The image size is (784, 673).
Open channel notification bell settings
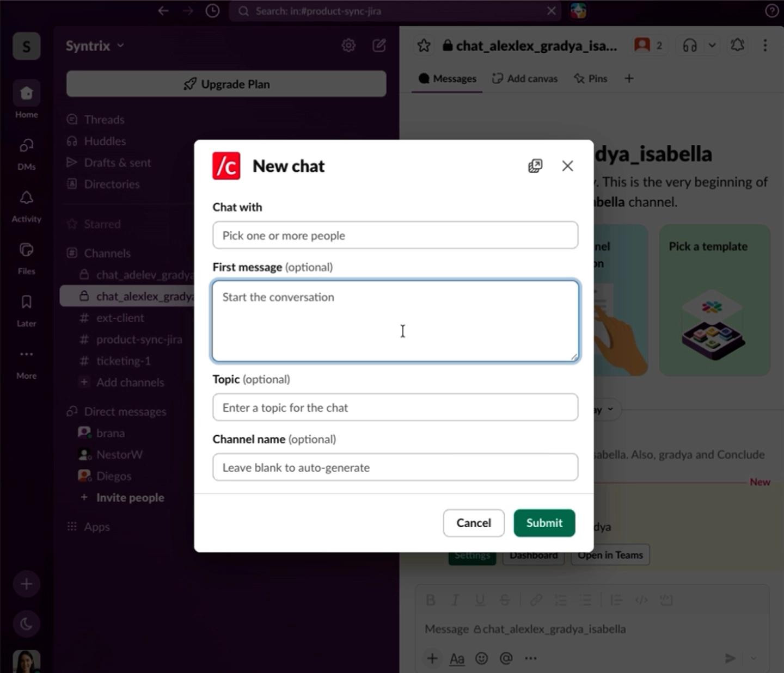click(x=737, y=45)
